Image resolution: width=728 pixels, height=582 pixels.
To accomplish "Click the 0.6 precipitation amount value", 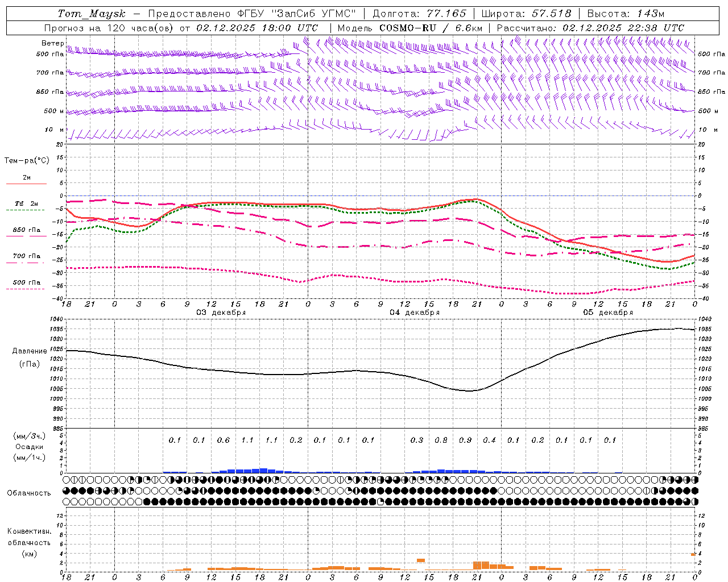I will pos(224,440).
